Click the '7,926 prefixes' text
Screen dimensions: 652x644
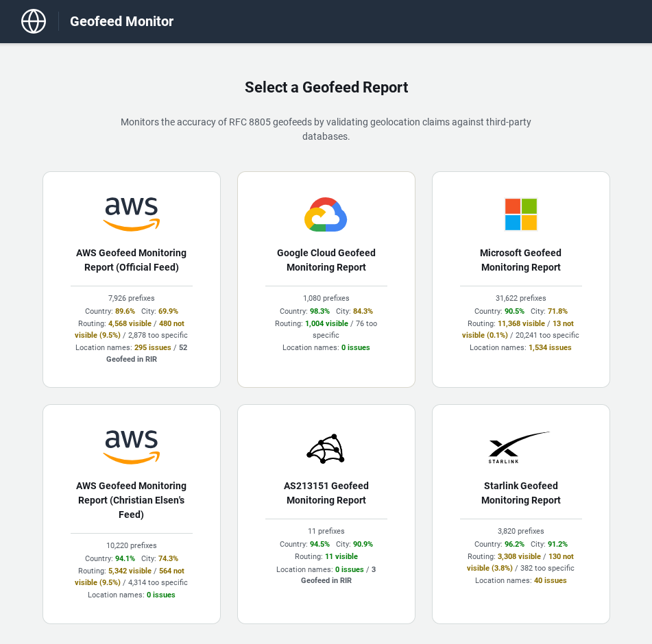click(x=132, y=298)
